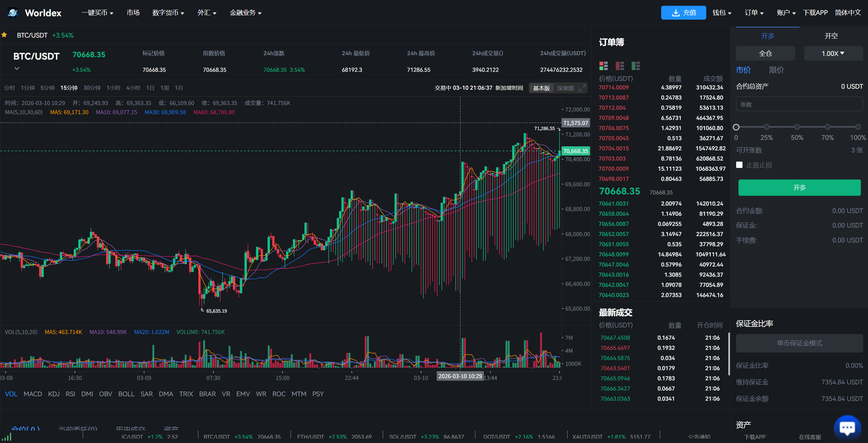Click the 张数 quantity input field
Viewport: 868px width, 443px height.
click(799, 104)
